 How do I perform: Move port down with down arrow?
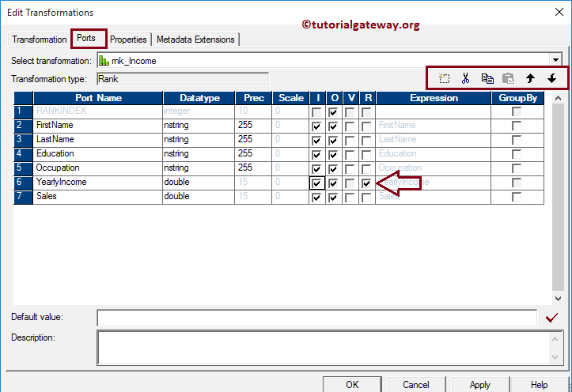(552, 78)
